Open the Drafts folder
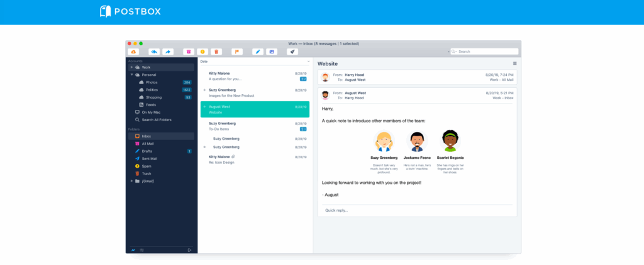Image resolution: width=644 pixels, height=265 pixels. [147, 151]
